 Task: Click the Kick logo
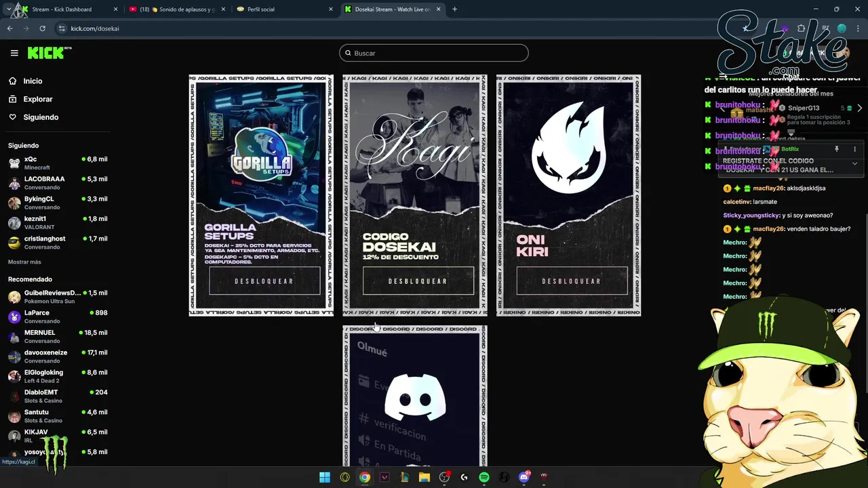[x=49, y=53]
